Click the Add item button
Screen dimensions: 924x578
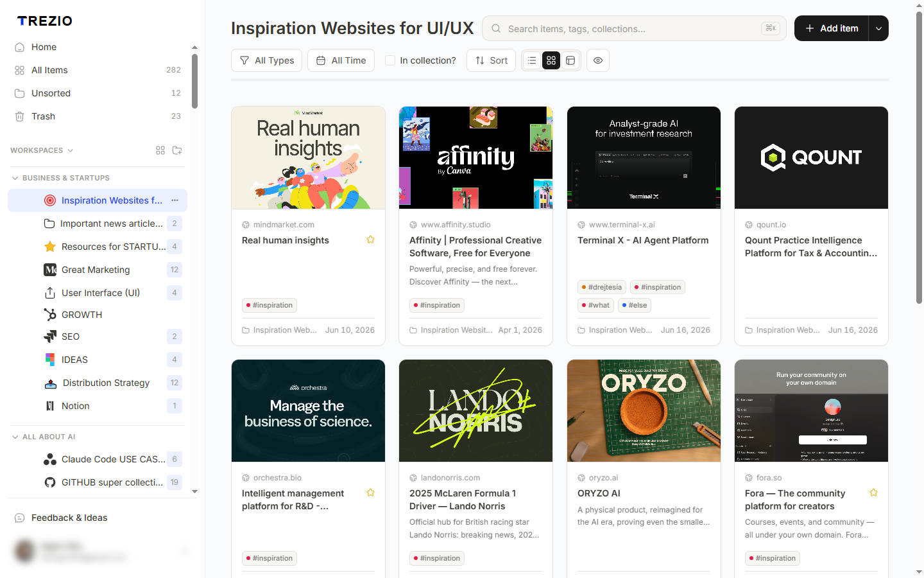pyautogui.click(x=832, y=28)
